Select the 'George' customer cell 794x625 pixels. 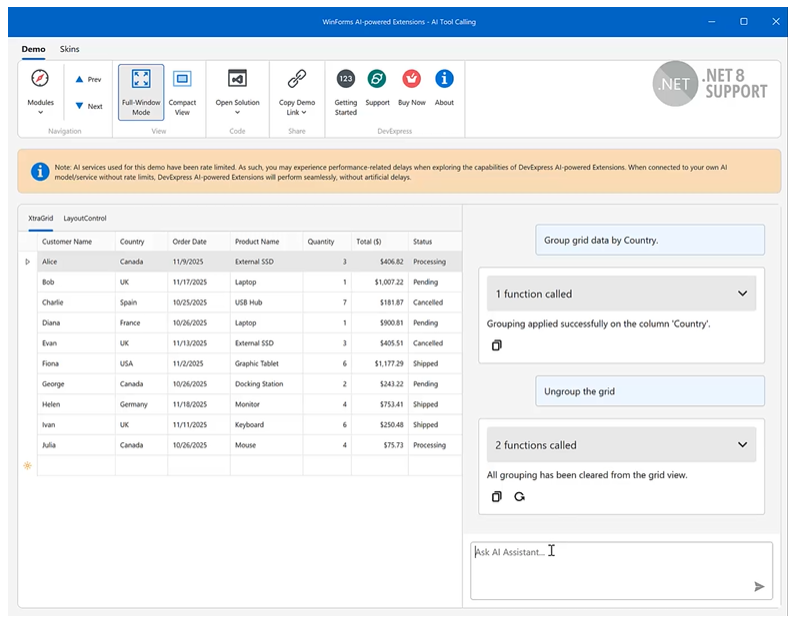coord(76,384)
